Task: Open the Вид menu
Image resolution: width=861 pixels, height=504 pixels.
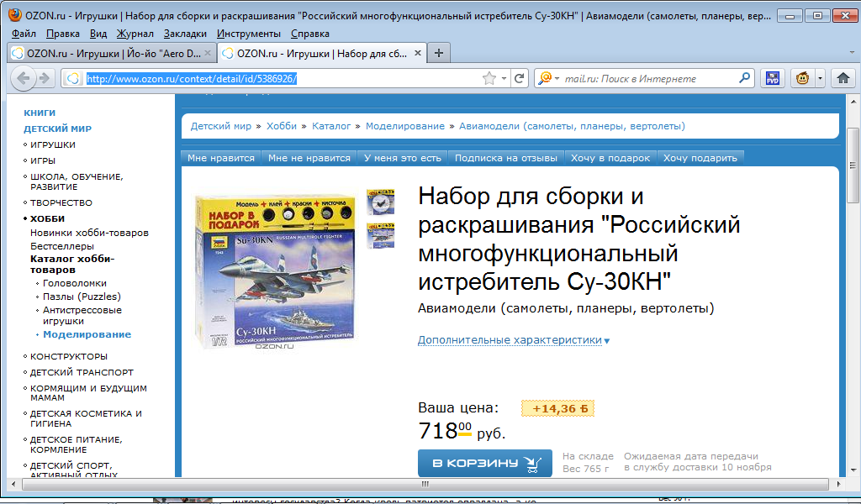Action: click(98, 34)
